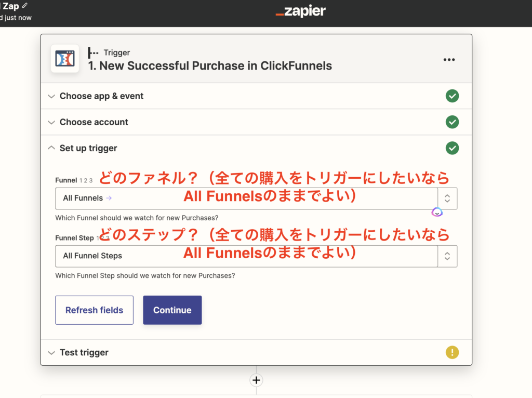Click 'Which Funnel Step should we watch' help text

145,275
